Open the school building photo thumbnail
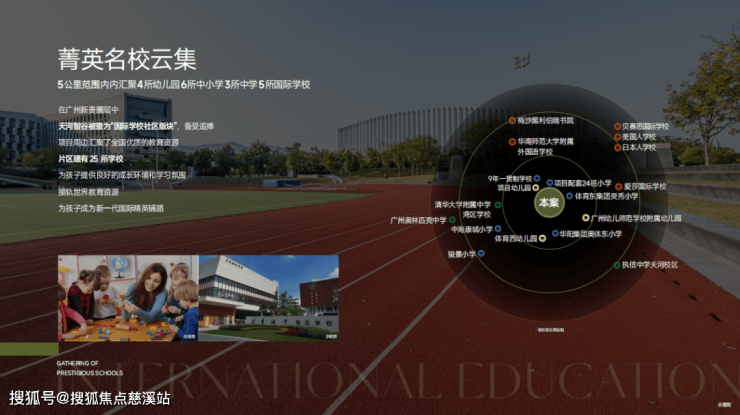Image resolution: width=740 pixels, height=415 pixels. pyautogui.click(x=269, y=298)
